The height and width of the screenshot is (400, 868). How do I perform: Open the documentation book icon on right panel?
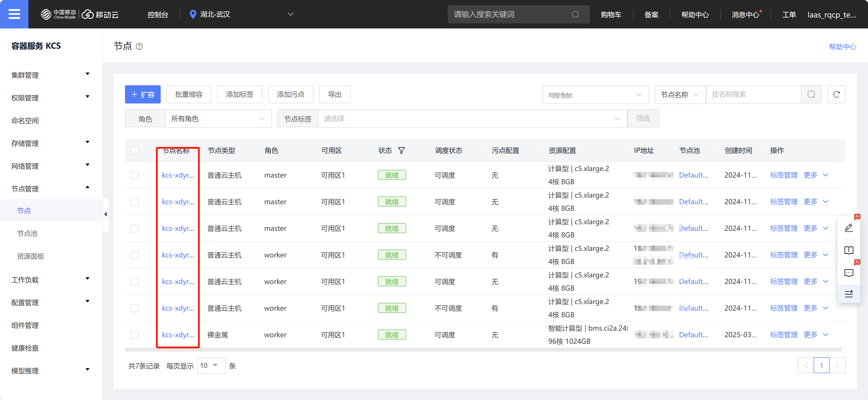click(849, 250)
